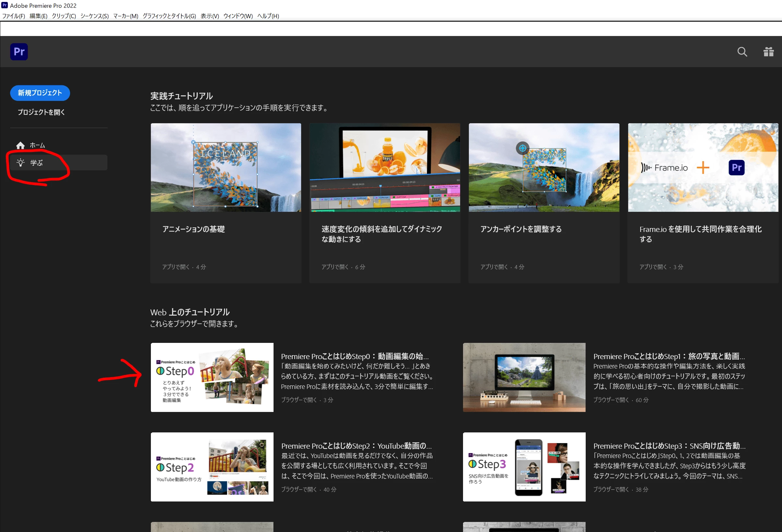
Task: Open the Step2 YouTube tutorial thumbnail
Action: pos(212,467)
